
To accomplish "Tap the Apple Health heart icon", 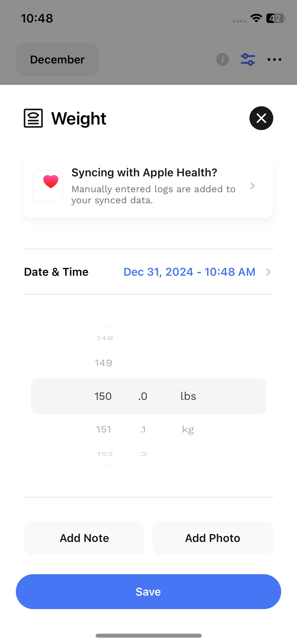I will point(48,186).
